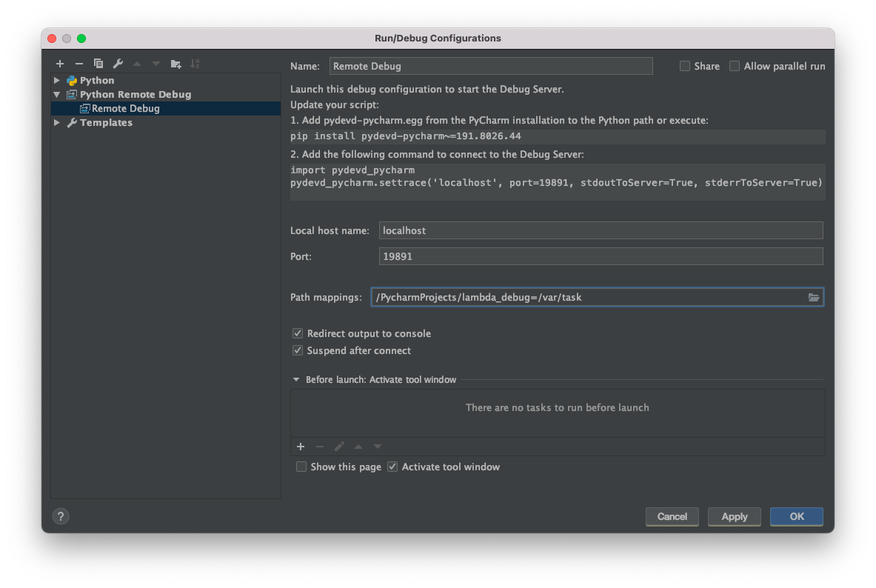Viewport: 876px width, 588px height.
Task: Apply the configuration changes
Action: (734, 516)
